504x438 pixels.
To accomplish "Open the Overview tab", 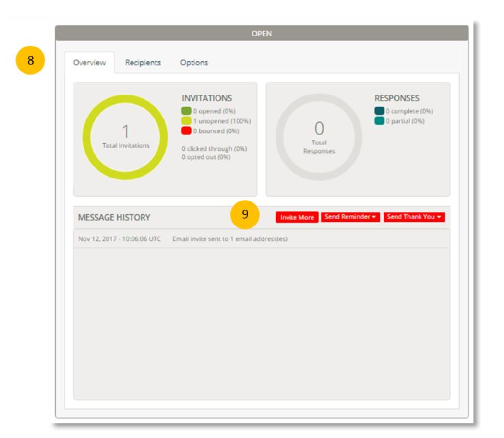I will click(x=90, y=63).
